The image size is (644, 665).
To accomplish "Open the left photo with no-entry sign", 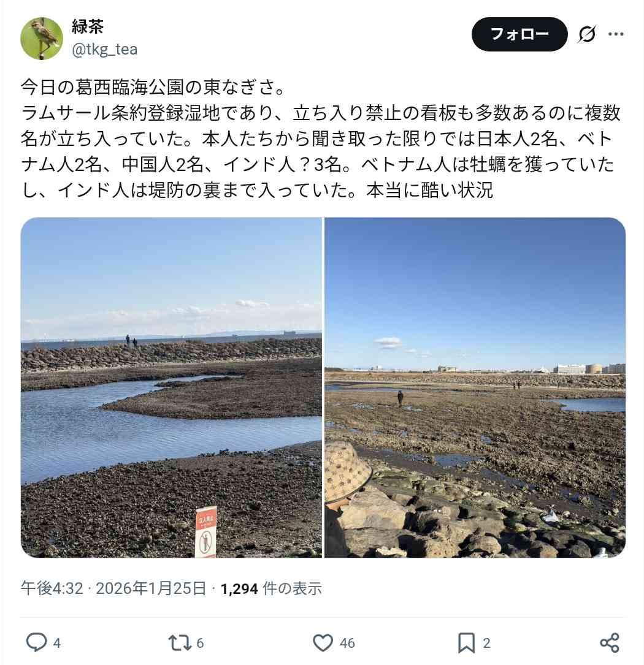I will [171, 387].
